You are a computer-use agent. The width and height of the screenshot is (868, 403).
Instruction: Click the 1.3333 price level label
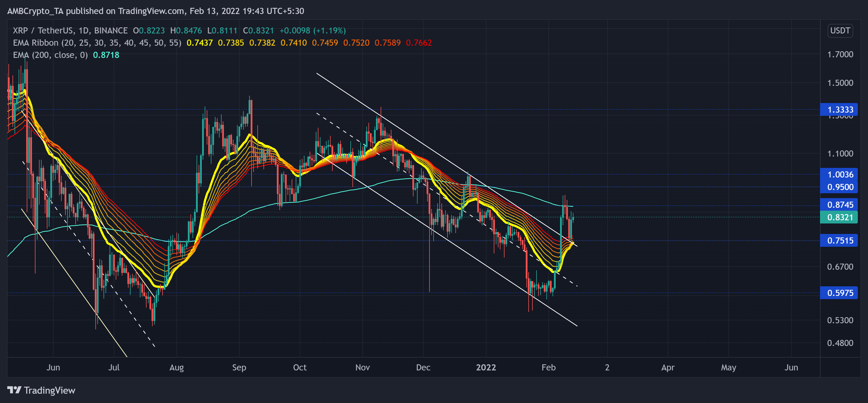click(x=838, y=110)
